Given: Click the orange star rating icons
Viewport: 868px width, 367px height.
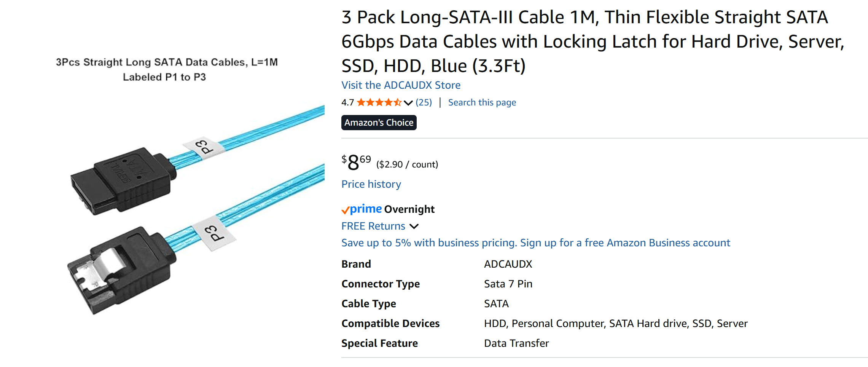Looking at the screenshot, I should 379,102.
